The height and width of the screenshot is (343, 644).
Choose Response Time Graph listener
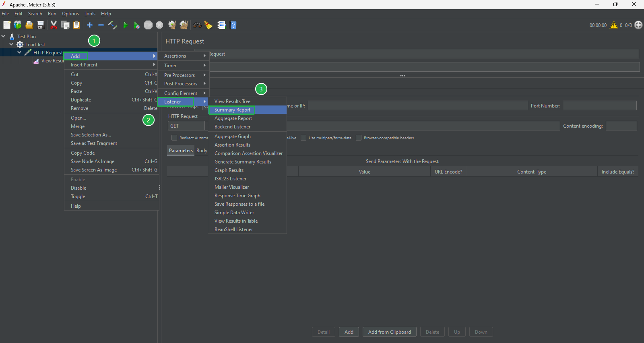[x=247, y=196]
